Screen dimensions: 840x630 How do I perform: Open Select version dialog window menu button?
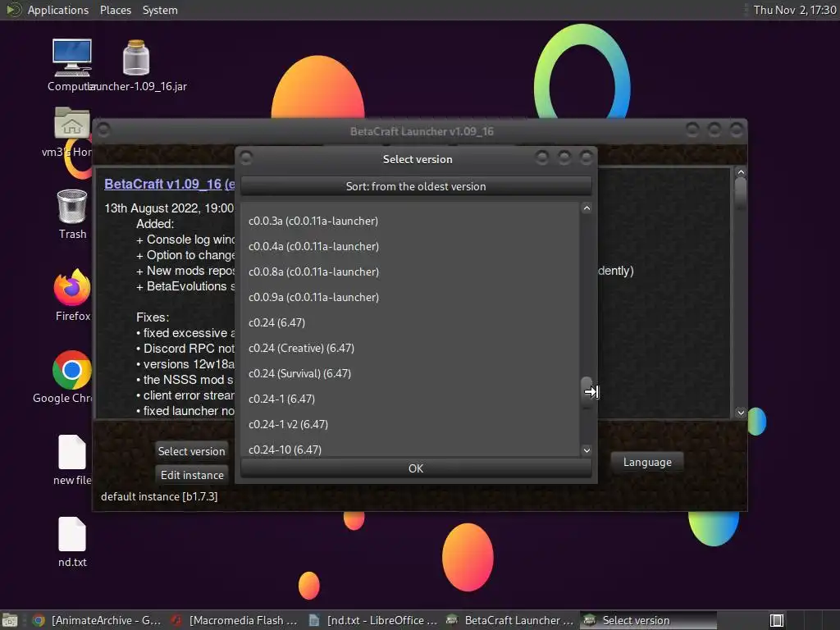tap(246, 157)
